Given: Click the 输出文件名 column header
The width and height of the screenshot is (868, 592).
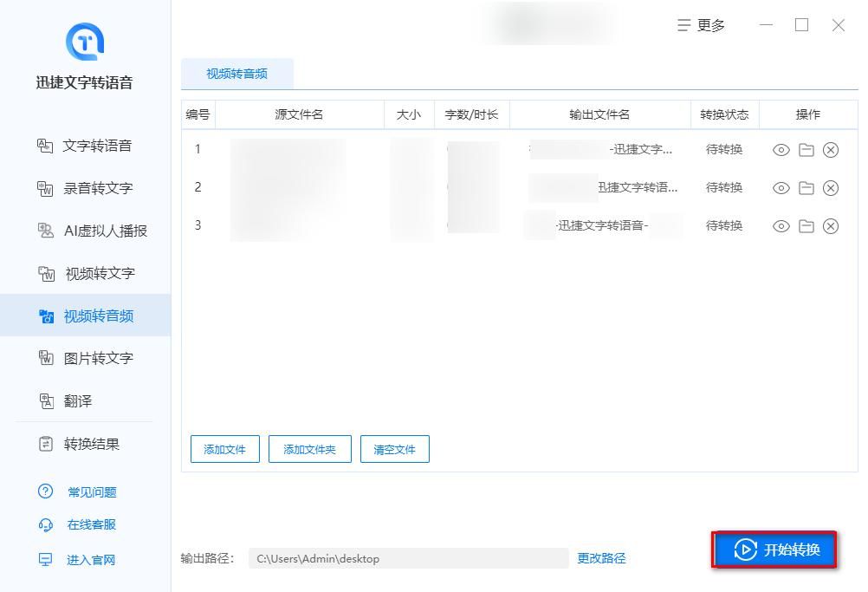Looking at the screenshot, I should (x=599, y=114).
